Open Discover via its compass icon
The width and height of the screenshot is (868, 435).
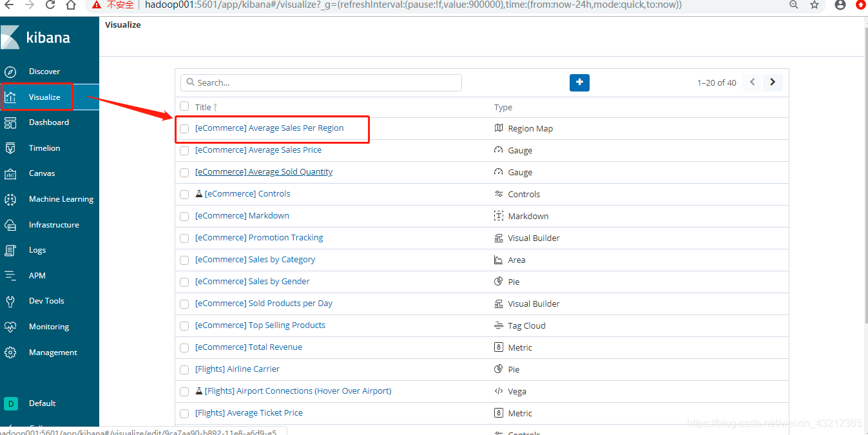coord(10,72)
